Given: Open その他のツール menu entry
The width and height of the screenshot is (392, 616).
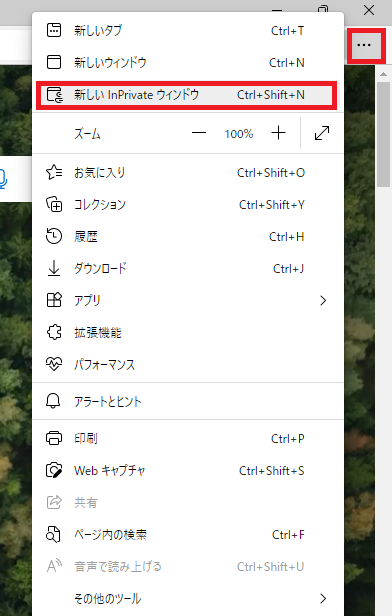Looking at the screenshot, I should click(x=188, y=599).
